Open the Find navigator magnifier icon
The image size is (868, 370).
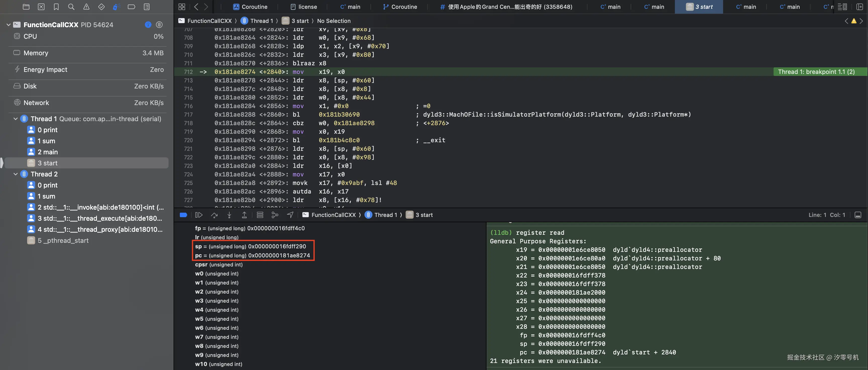point(71,7)
